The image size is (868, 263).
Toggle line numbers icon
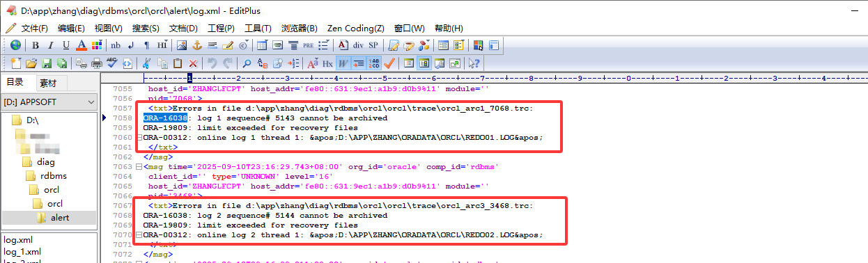(374, 63)
